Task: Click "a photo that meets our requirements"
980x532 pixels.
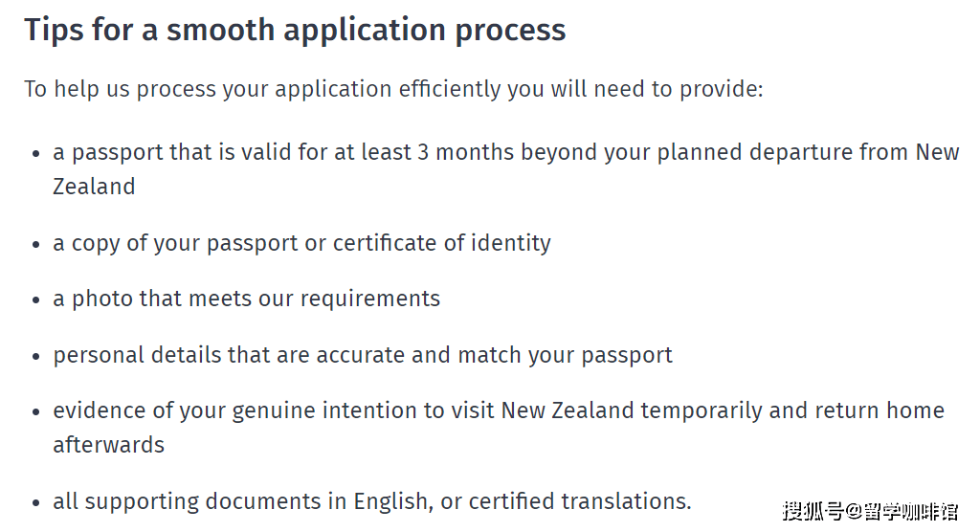Action: (x=247, y=299)
